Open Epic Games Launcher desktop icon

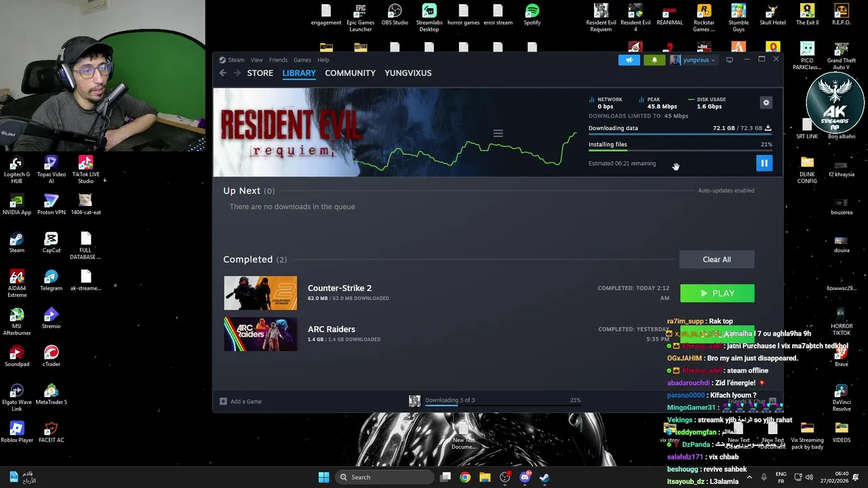[361, 18]
